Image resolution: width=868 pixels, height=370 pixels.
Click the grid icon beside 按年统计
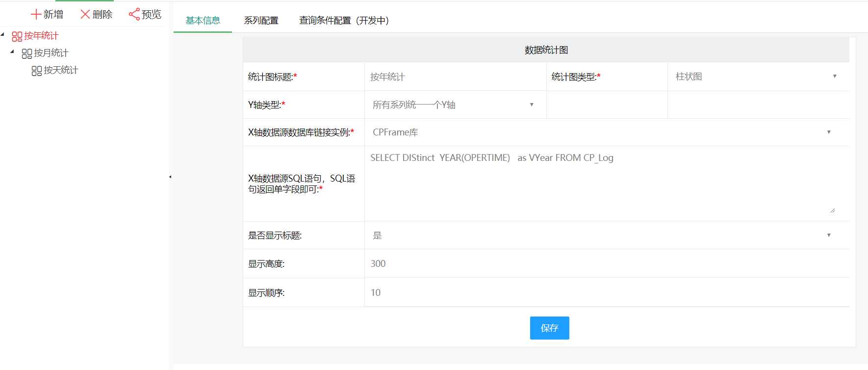point(17,36)
